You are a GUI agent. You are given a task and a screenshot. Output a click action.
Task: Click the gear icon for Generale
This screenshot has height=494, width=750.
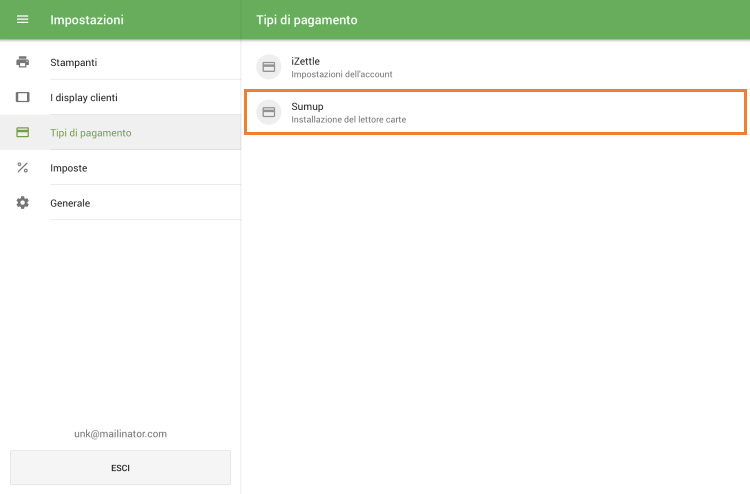click(x=22, y=203)
